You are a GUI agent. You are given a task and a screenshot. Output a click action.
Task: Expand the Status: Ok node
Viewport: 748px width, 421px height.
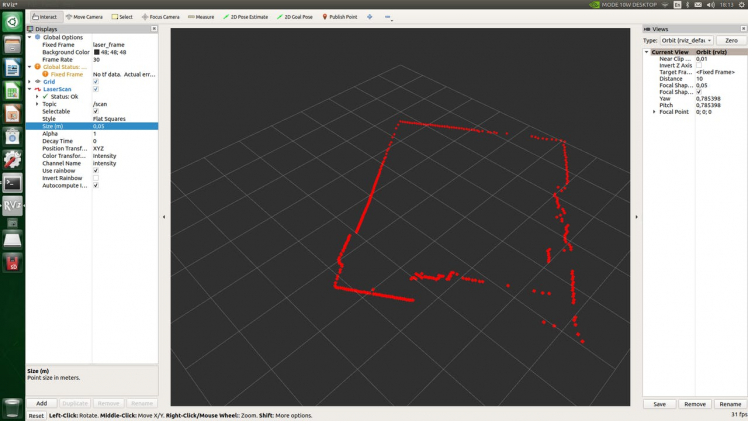(37, 96)
